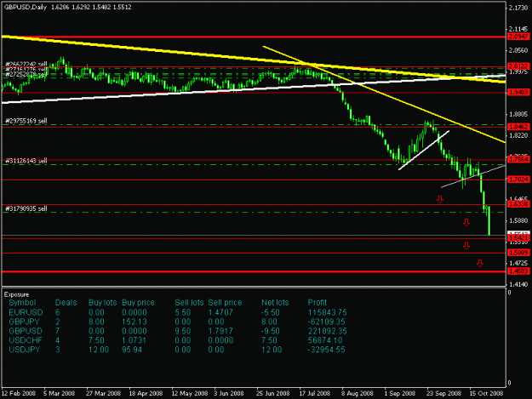This screenshot has height=399, width=532.
Task: Click the red down arrow just above the 1.4503 line
Action: point(479,263)
